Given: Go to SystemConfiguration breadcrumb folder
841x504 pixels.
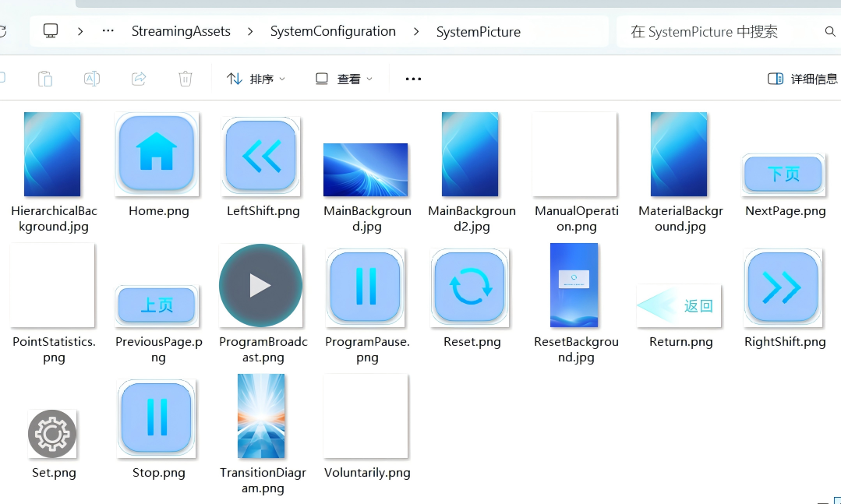Looking at the screenshot, I should (x=333, y=32).
